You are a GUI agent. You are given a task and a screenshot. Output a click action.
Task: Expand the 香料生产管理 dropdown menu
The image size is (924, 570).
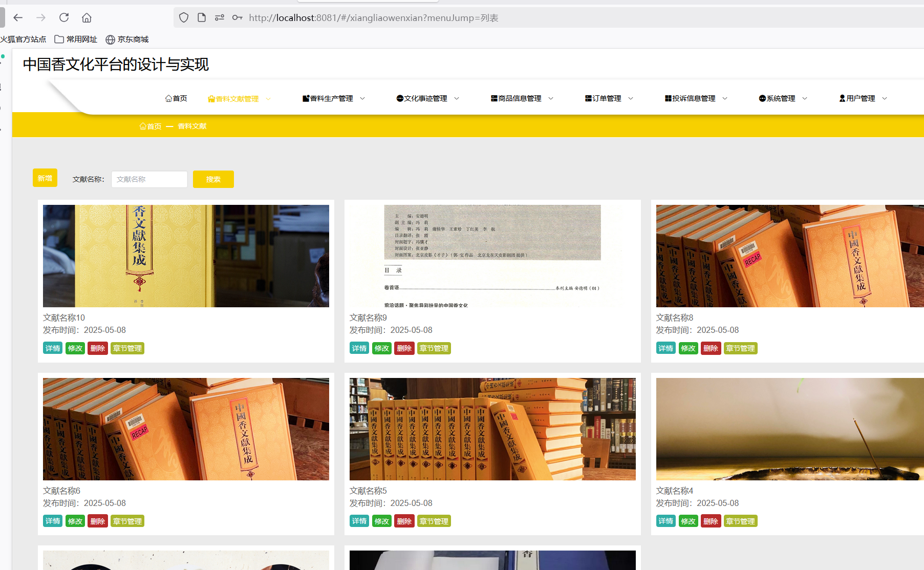(x=333, y=98)
